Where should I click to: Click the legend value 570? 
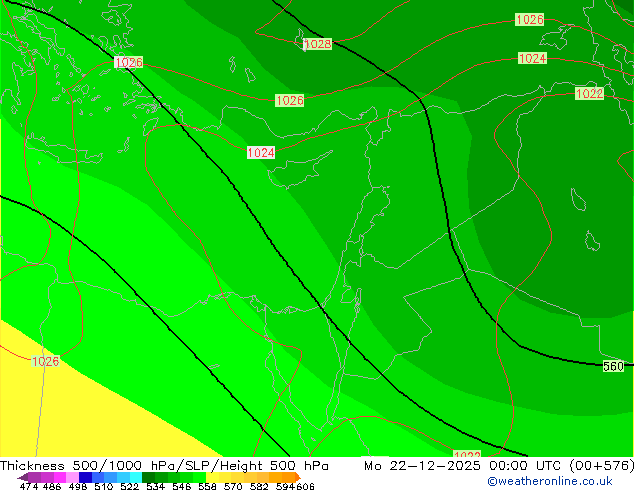[233, 486]
